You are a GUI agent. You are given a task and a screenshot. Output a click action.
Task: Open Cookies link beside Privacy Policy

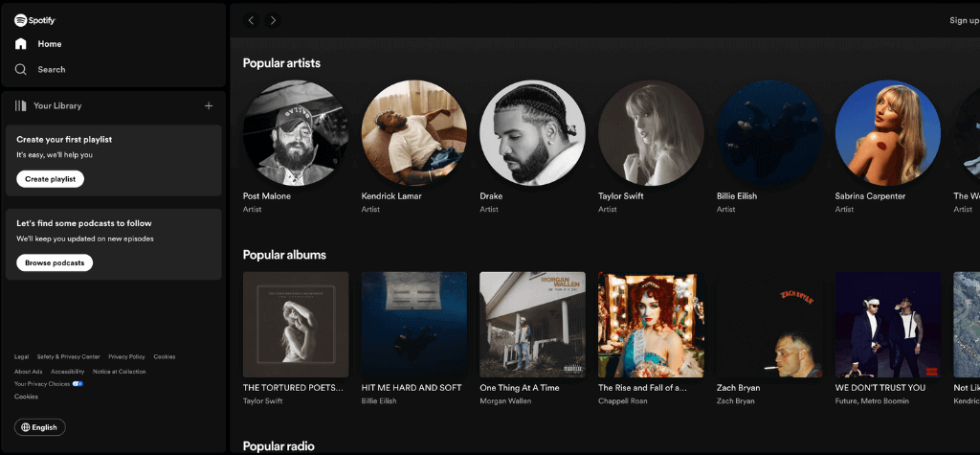pyautogui.click(x=165, y=356)
